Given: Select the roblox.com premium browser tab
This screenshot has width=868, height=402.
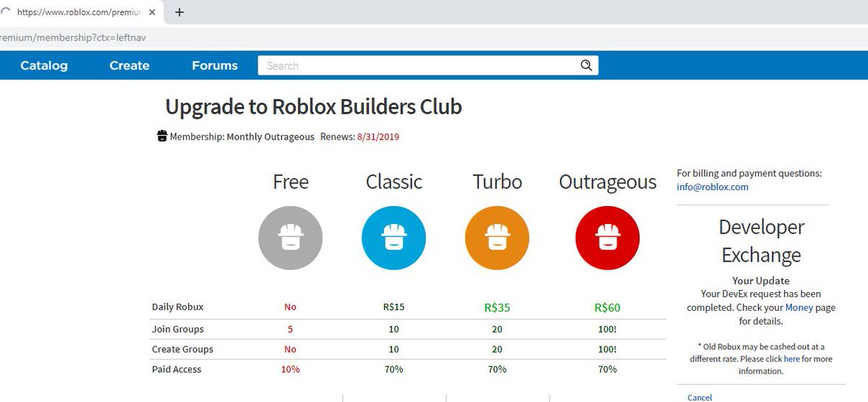Looking at the screenshot, I should pyautogui.click(x=80, y=12).
